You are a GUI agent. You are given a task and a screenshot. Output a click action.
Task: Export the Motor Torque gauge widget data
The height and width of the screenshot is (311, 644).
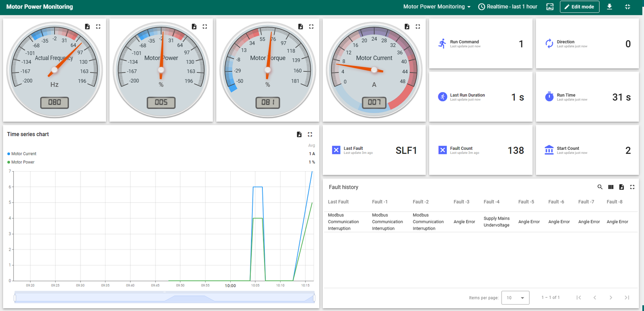(x=300, y=27)
